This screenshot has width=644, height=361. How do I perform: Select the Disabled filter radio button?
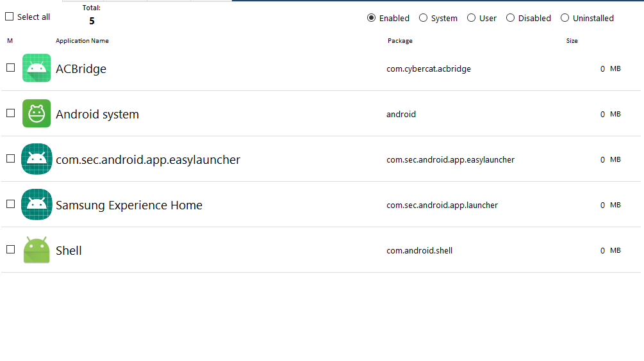(x=510, y=18)
